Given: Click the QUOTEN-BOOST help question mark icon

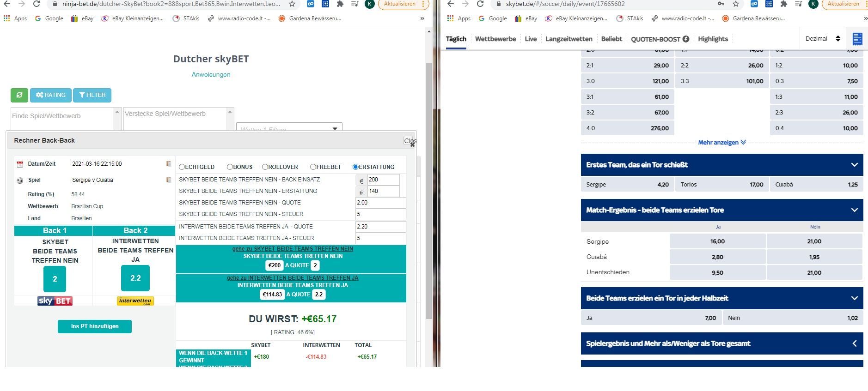Looking at the screenshot, I should pos(686,39).
